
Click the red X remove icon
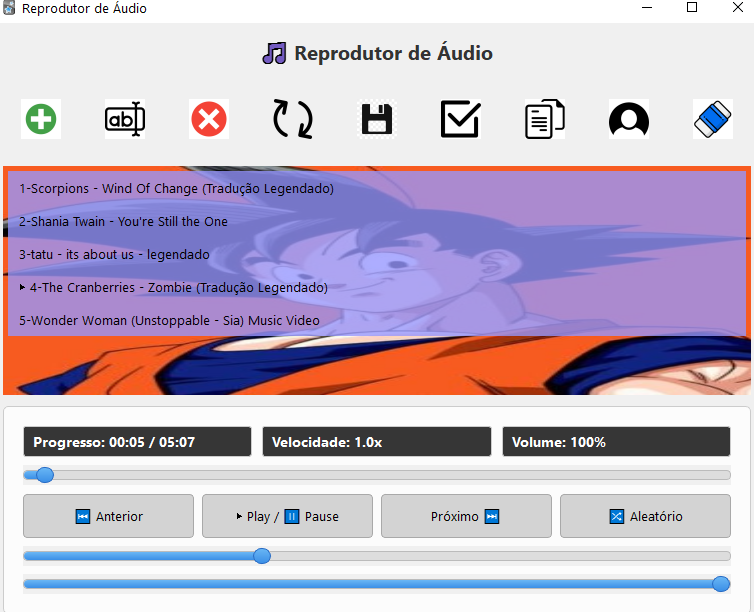[209, 120]
